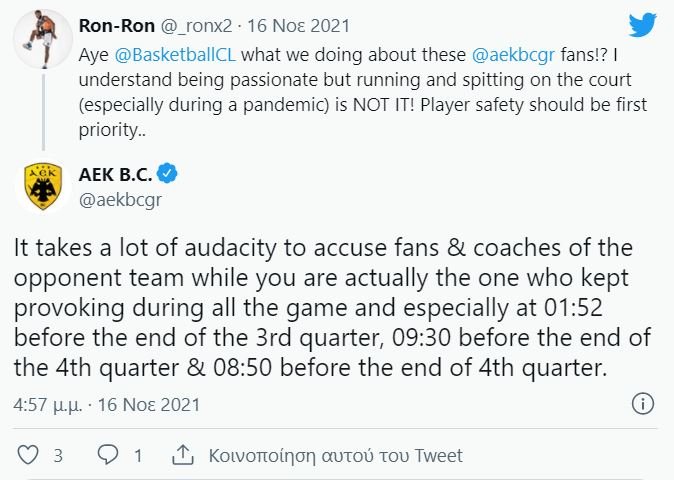The width and height of the screenshot is (674, 480).
Task: Click the Twitter bird logo
Action: tap(642, 25)
